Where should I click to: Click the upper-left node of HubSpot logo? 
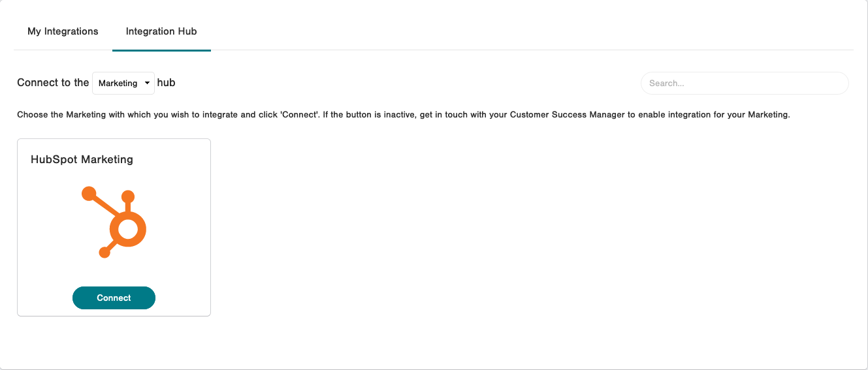[x=89, y=193]
